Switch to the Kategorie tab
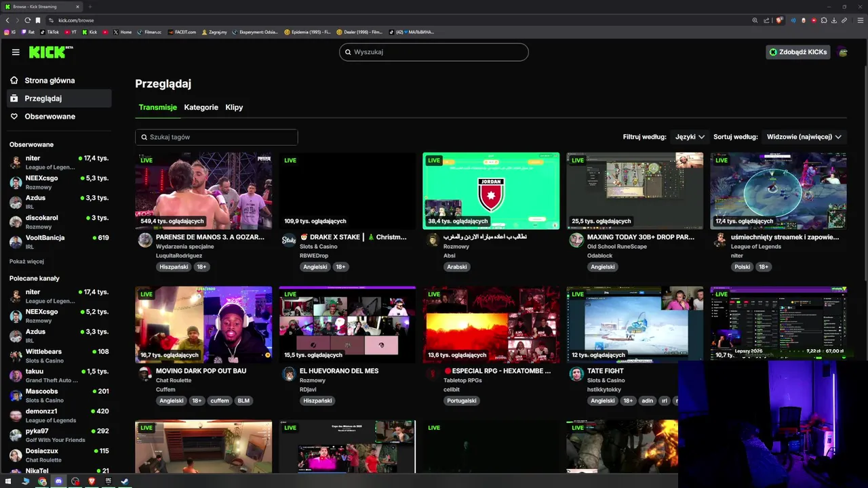The image size is (868, 488). coord(201,107)
